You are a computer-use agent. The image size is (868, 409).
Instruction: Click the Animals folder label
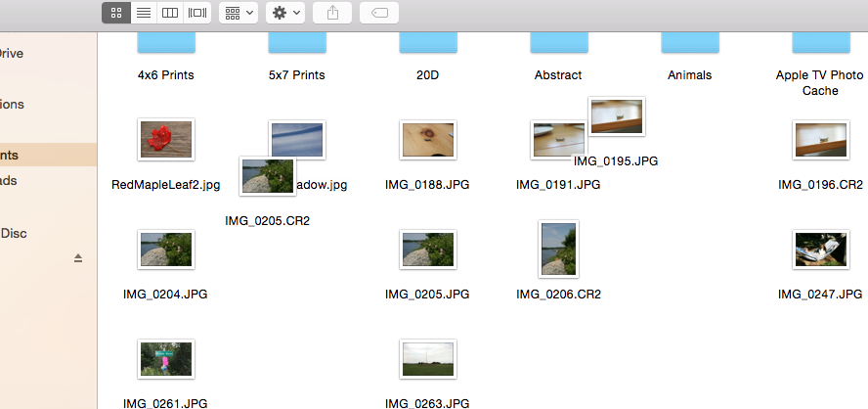click(690, 74)
